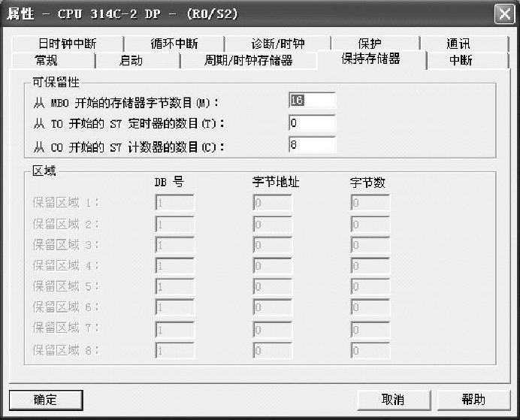Open the 循环中断 tab
The image size is (520, 420).
click(174, 44)
